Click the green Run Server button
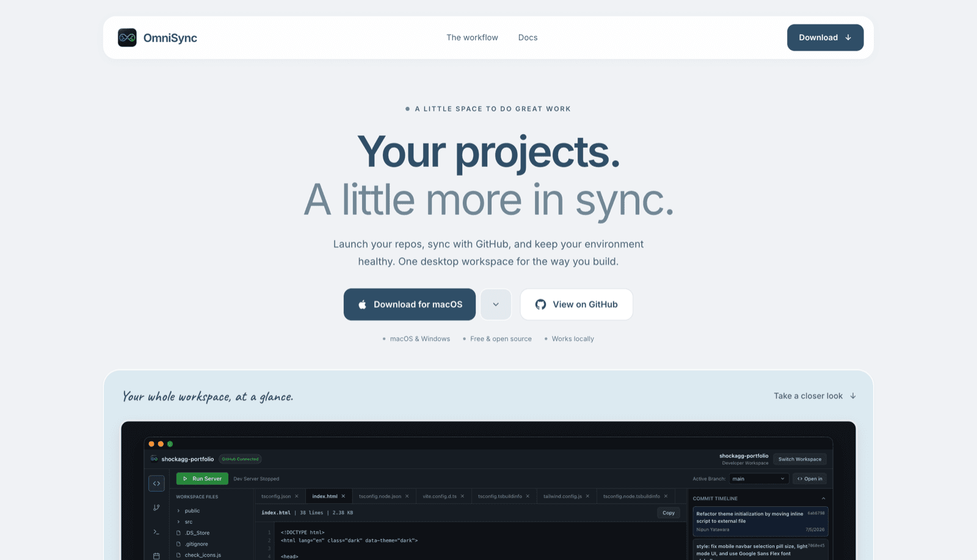The height and width of the screenshot is (560, 977). pyautogui.click(x=202, y=479)
